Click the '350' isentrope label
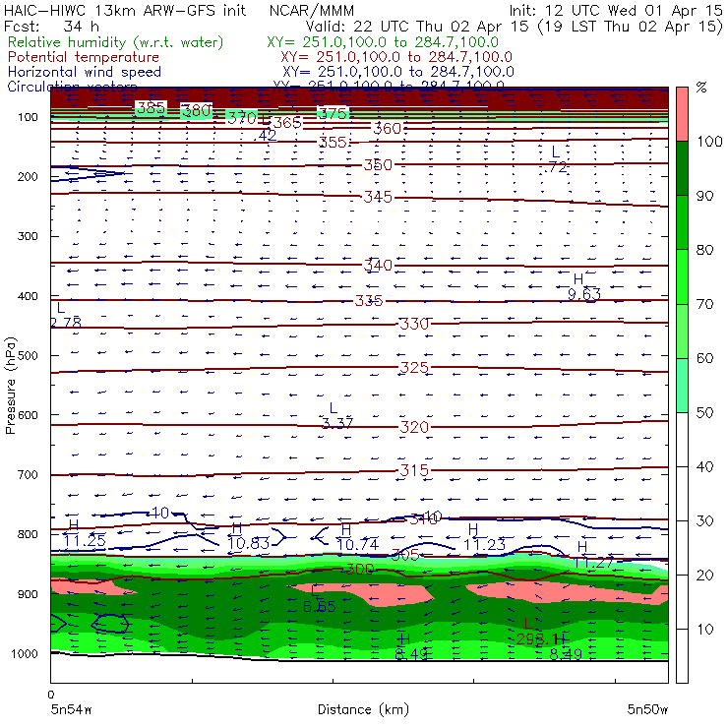Image resolution: width=728 pixels, height=728 pixels. 378,165
